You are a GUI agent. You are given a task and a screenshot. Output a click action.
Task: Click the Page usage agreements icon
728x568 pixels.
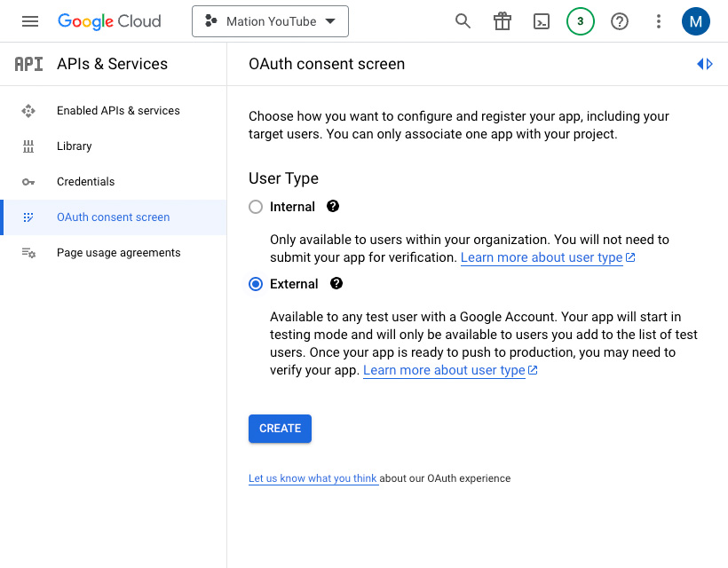tap(28, 253)
